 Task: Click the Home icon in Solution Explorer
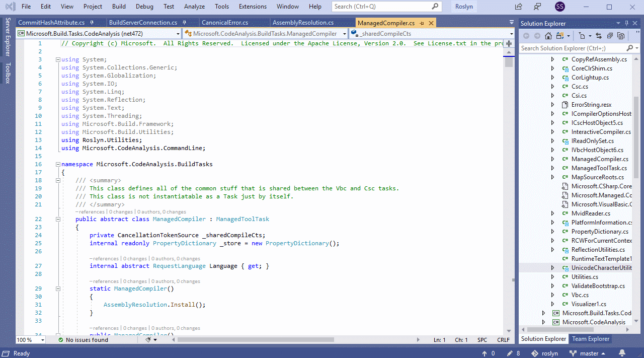548,36
